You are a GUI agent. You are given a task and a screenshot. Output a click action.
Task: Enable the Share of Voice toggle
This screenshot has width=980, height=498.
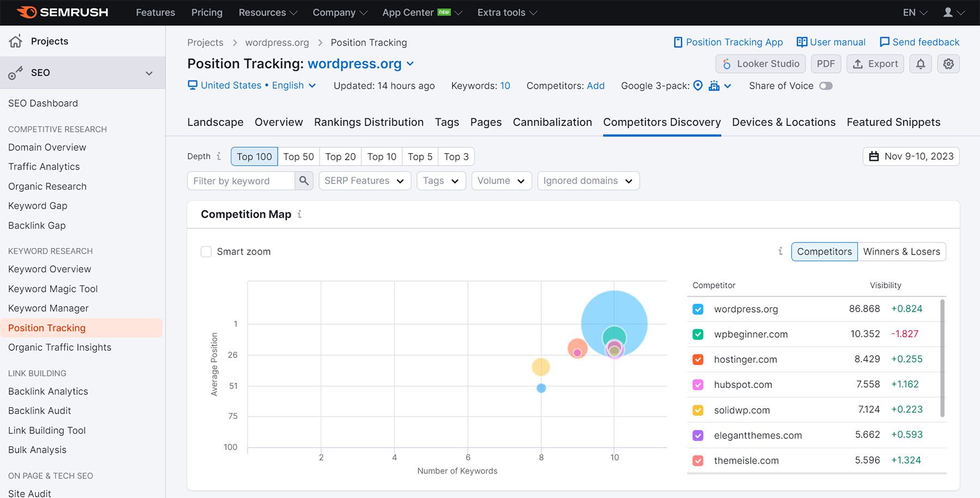tap(825, 86)
